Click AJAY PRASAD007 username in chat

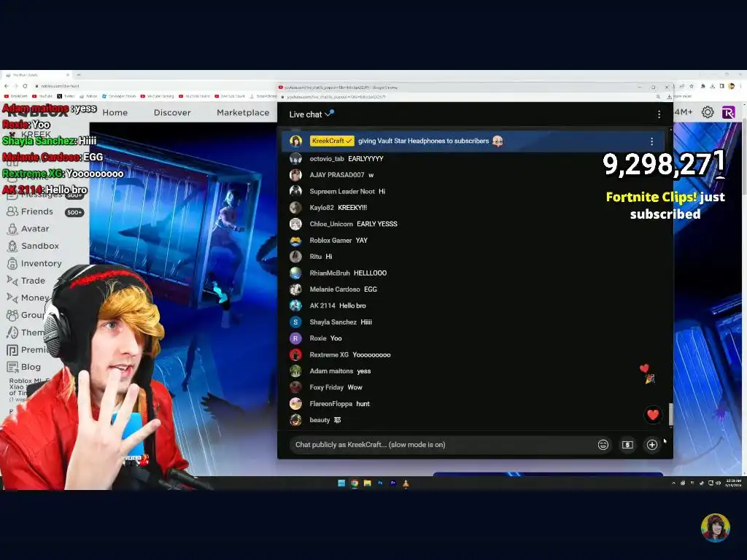337,175
